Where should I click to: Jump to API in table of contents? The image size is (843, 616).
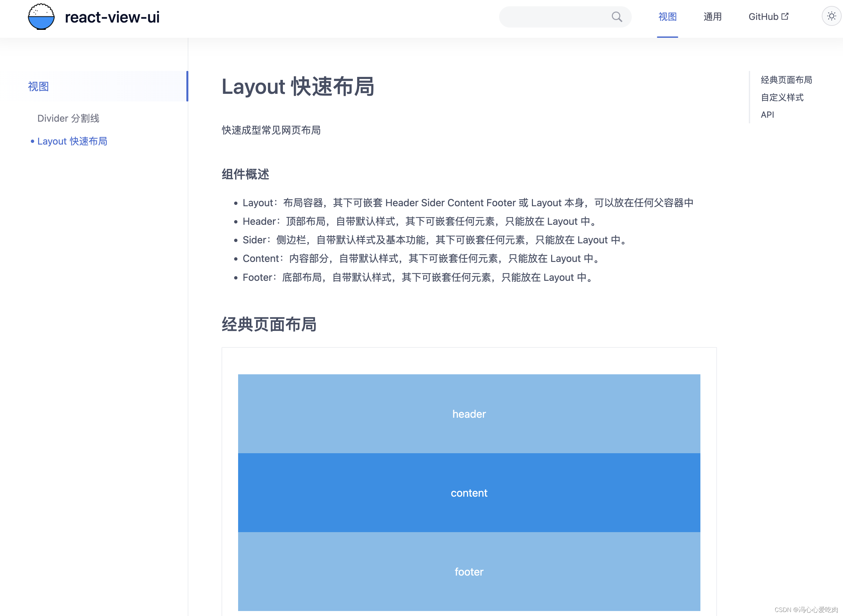coord(767,115)
